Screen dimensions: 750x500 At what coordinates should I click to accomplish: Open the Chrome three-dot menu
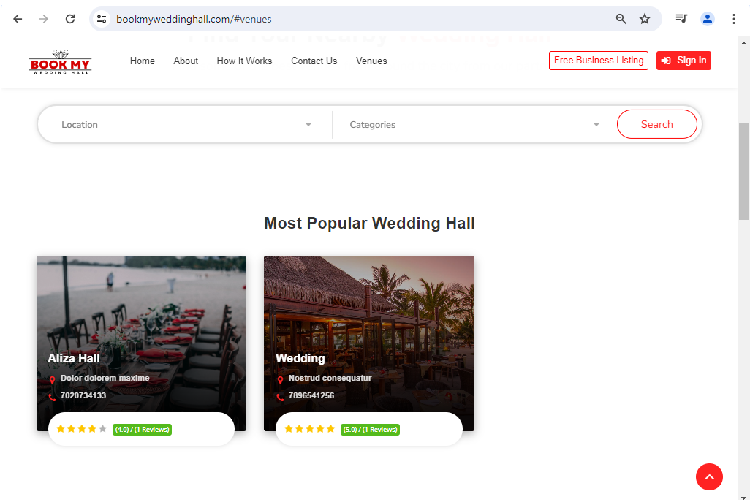tap(734, 19)
